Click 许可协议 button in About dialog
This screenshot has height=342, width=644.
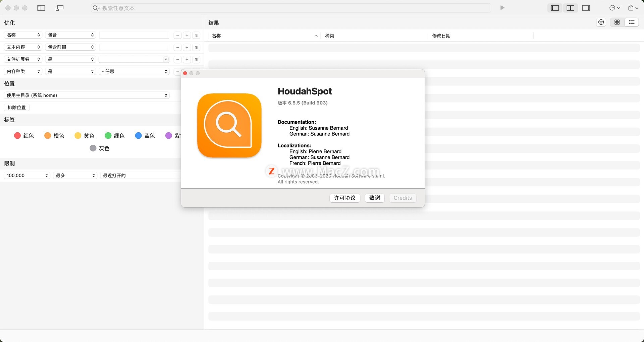click(345, 198)
